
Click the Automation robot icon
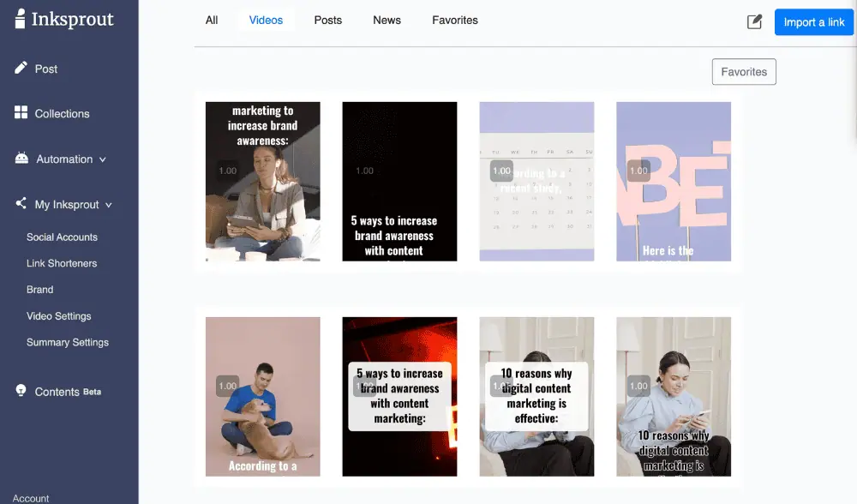point(21,159)
